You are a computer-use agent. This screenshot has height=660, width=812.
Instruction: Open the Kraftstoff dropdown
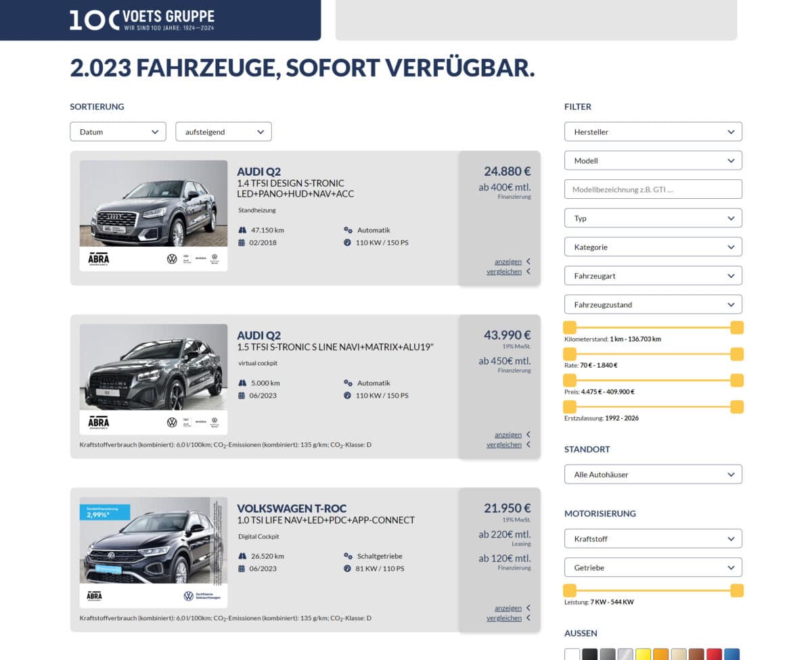(x=653, y=538)
